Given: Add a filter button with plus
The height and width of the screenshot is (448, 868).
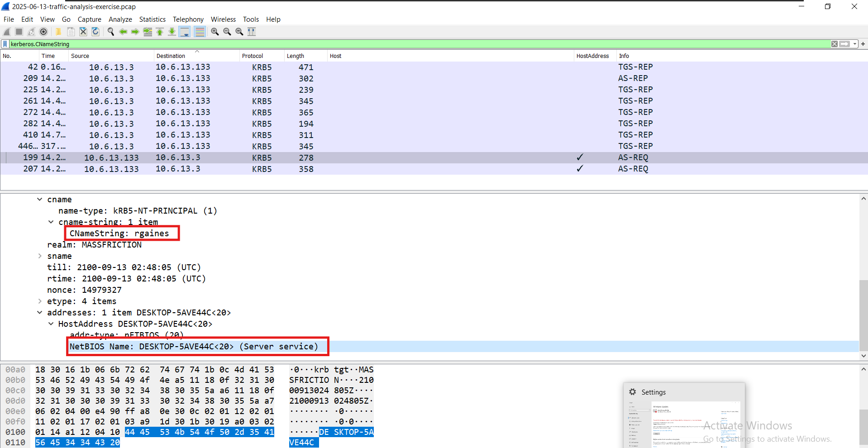Looking at the screenshot, I should coord(863,44).
